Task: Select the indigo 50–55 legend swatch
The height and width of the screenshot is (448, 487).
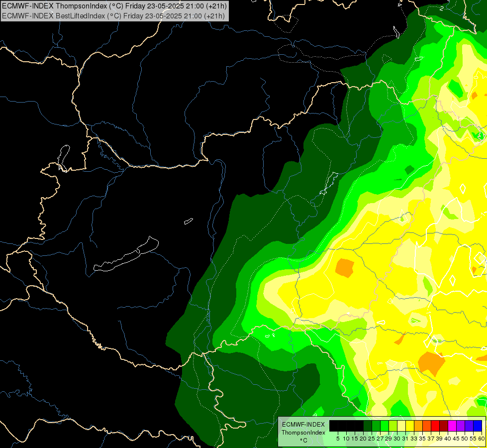Action: (x=469, y=426)
